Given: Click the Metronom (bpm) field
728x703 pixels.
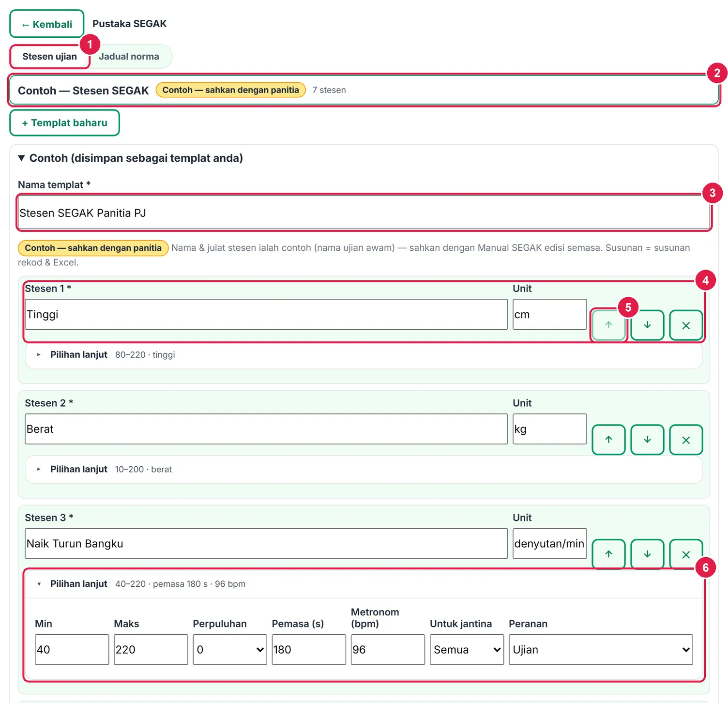Looking at the screenshot, I should [x=388, y=650].
